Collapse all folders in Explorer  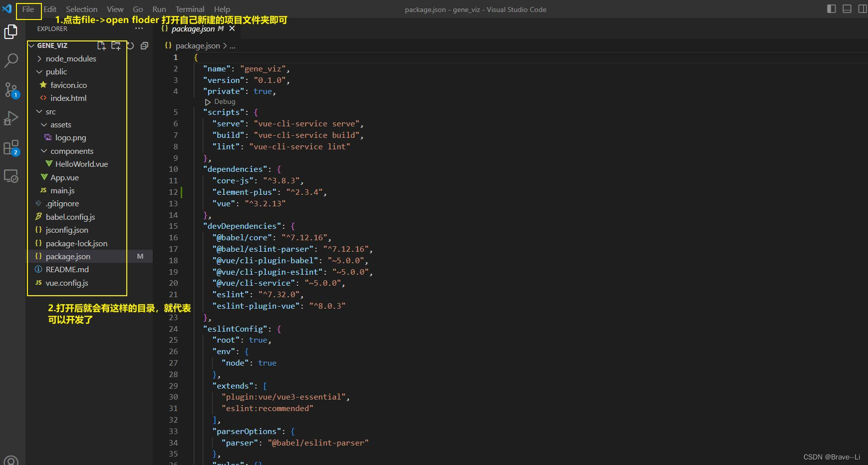tap(144, 46)
